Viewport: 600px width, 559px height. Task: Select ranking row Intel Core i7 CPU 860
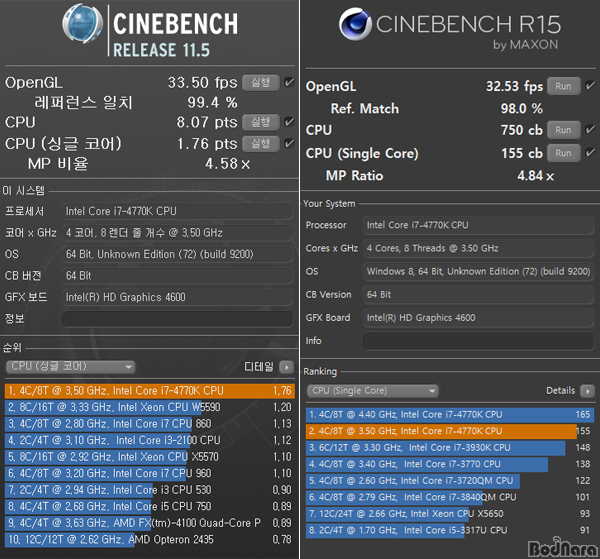(150, 424)
